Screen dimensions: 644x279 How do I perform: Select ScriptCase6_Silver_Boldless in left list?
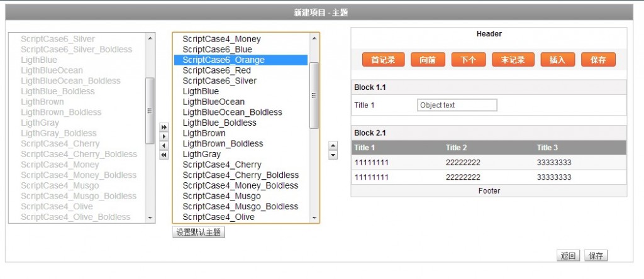(x=77, y=49)
